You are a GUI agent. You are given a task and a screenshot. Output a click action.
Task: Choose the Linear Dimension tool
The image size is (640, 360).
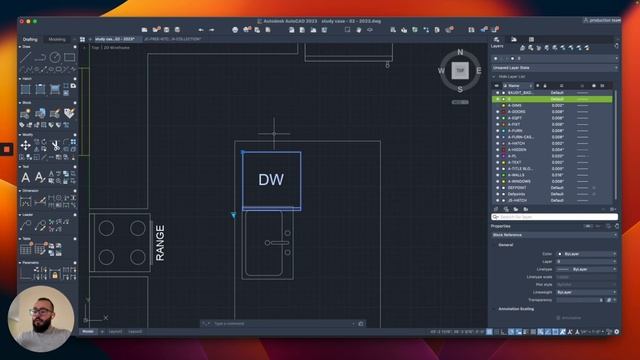[x=26, y=201]
